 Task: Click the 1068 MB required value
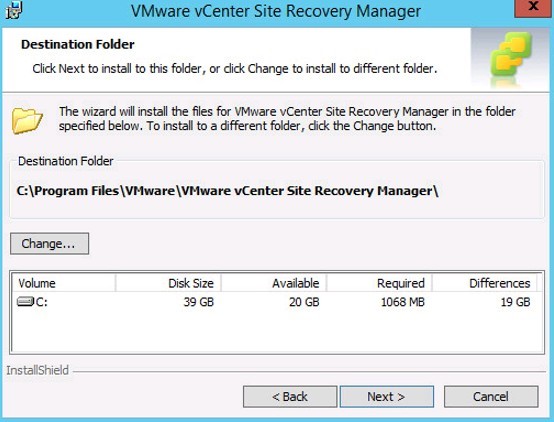coord(403,302)
